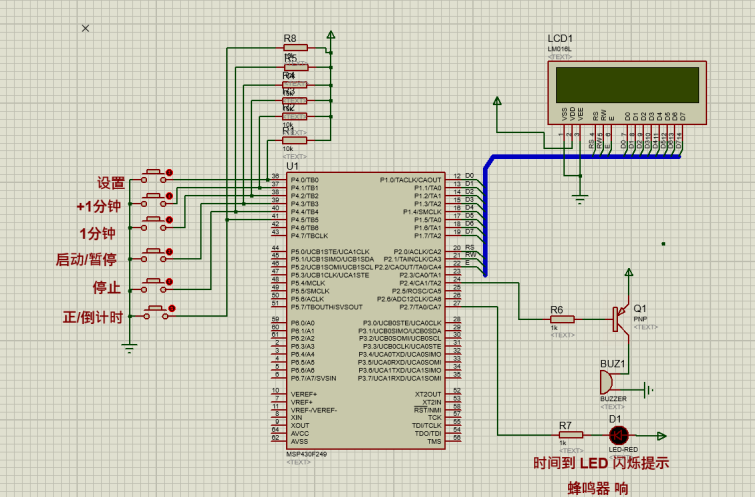
Task: Click the 时间到 LED 闪烁提示 annotation
Action: click(x=601, y=463)
